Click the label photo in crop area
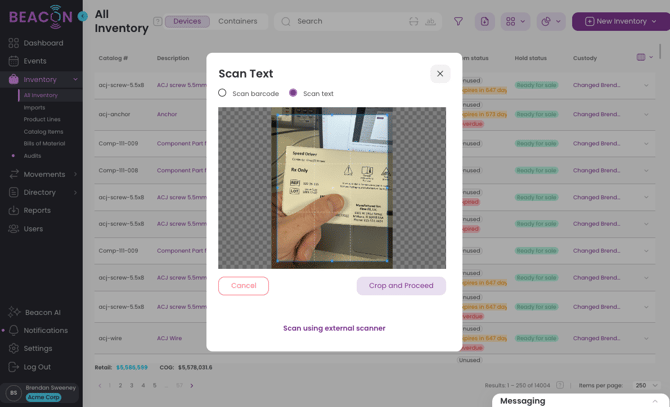Image resolution: width=670 pixels, height=407 pixels. click(x=333, y=188)
